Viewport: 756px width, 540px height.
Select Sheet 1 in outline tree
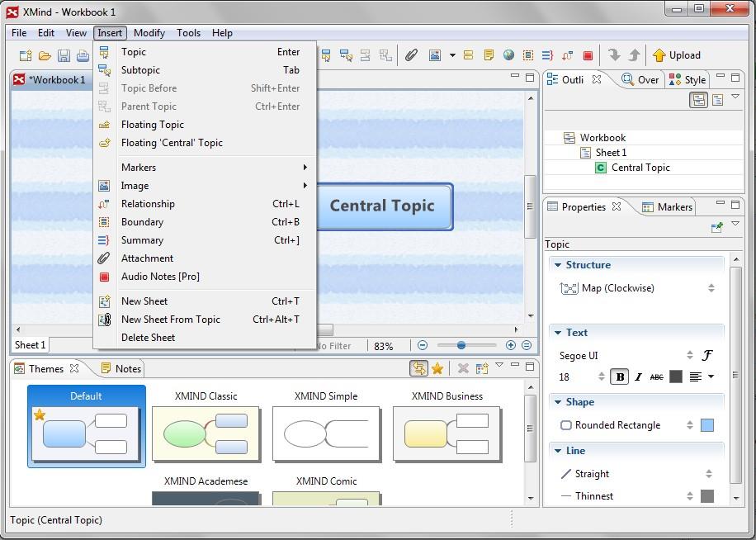tap(611, 153)
